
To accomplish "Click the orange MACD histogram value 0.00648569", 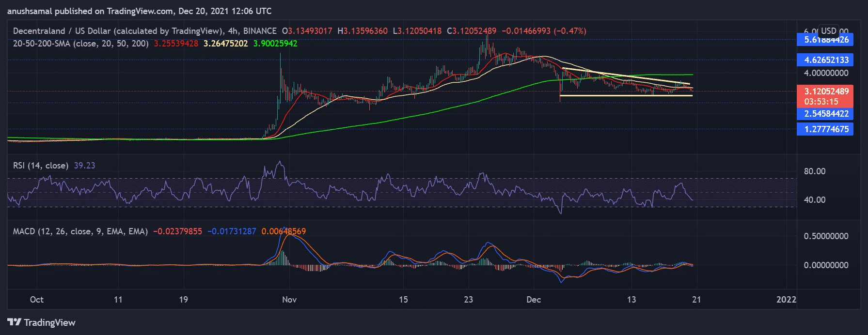I will click(284, 231).
